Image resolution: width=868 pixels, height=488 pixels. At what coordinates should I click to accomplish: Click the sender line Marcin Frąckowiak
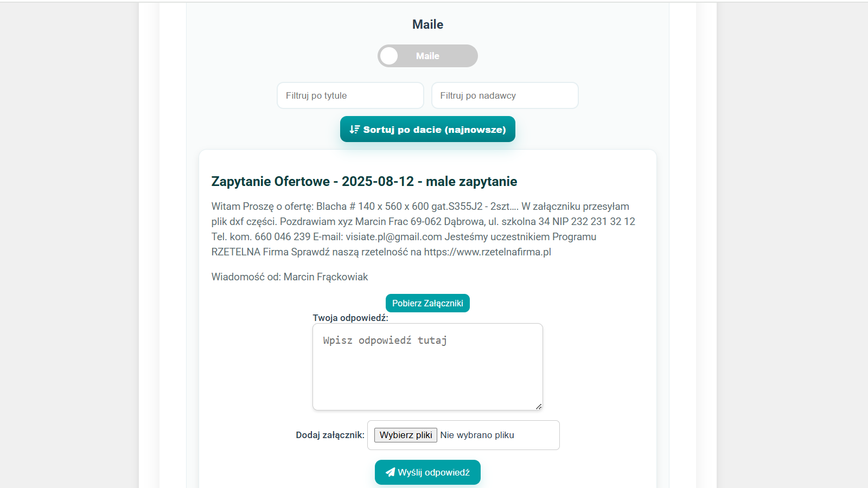290,277
